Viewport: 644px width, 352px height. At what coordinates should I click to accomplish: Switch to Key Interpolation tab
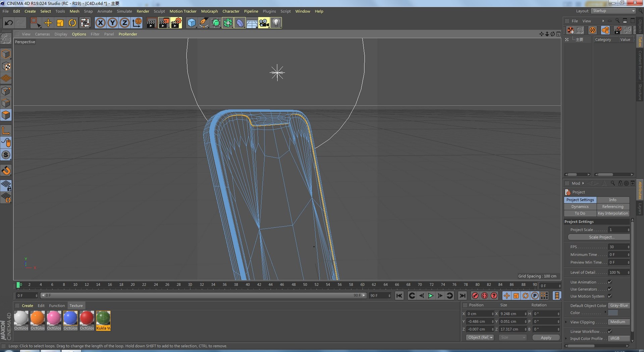[x=613, y=213]
